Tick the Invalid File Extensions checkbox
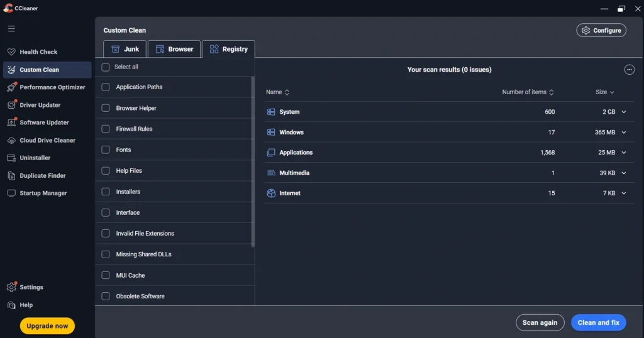 click(x=106, y=234)
